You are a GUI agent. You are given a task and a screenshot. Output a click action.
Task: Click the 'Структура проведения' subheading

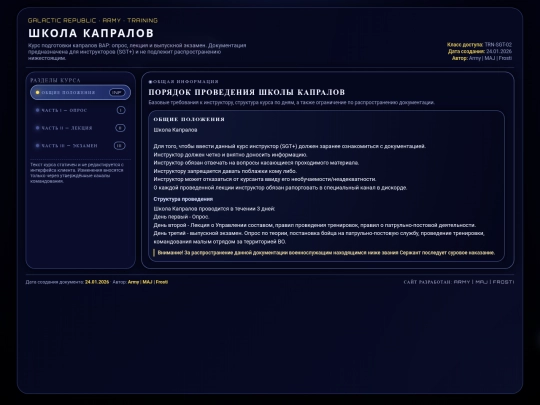coord(183,199)
